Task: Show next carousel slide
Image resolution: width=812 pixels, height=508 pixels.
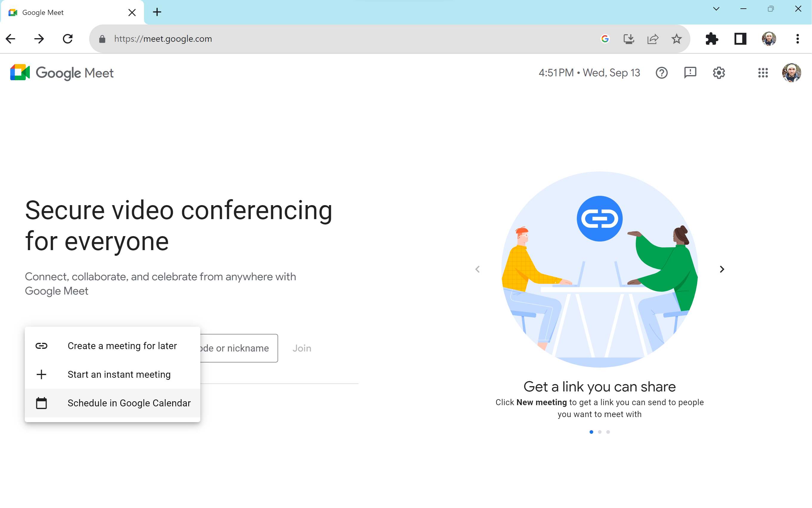Action: (722, 269)
